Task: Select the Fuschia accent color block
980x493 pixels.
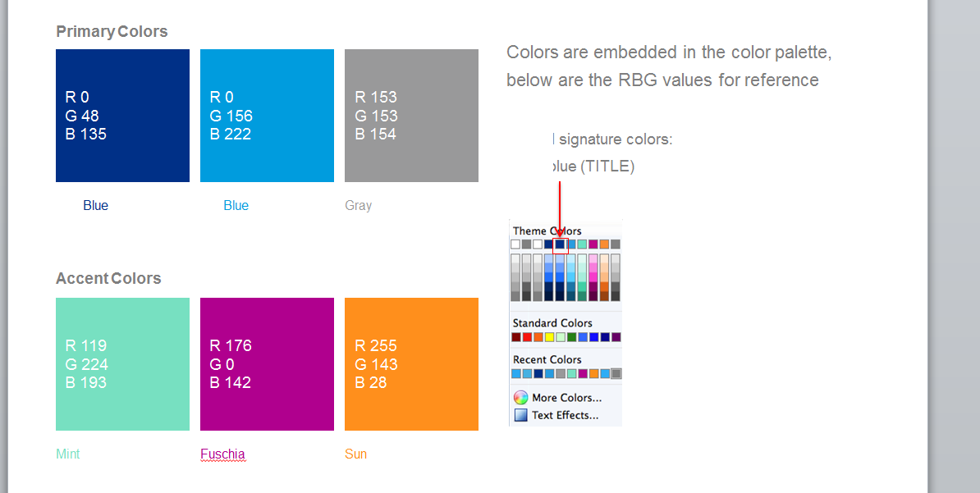Action: coord(267,364)
